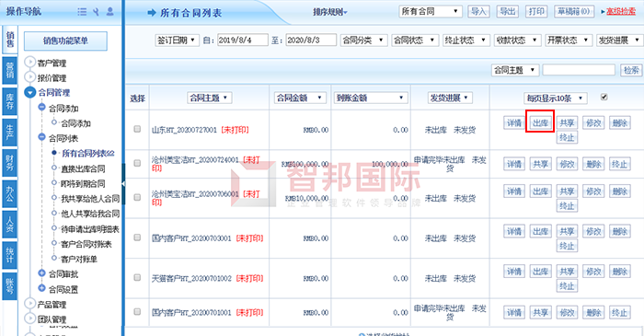Expand 团队管理 tree node icon
The image size is (644, 336).
coord(29,318)
